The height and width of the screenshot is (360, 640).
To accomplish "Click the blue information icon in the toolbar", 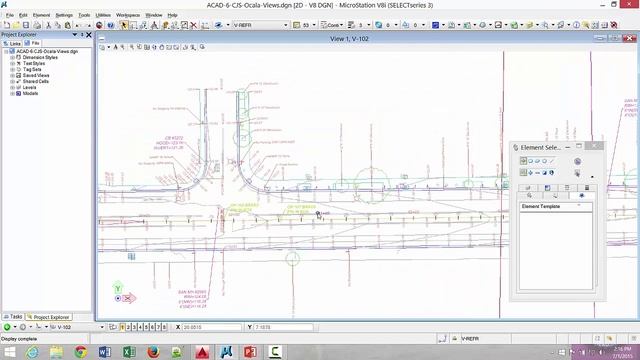I will pyautogui.click(x=576, y=25).
